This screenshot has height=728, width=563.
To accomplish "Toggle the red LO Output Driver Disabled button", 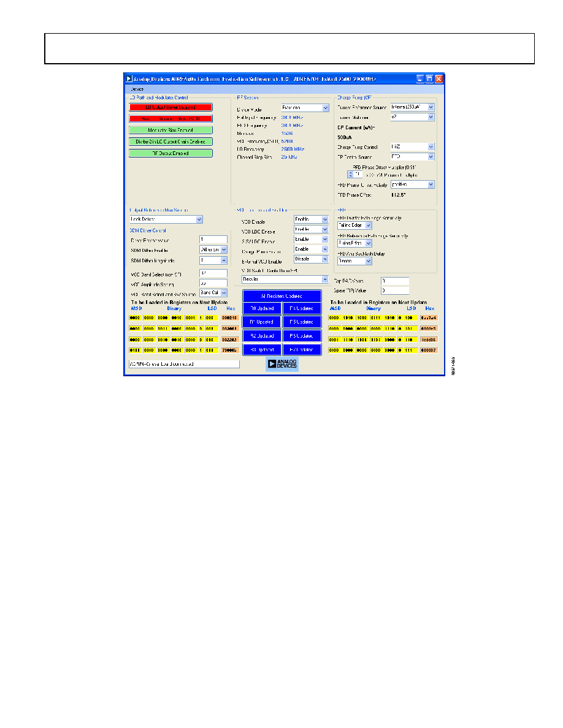I will tap(170, 107).
